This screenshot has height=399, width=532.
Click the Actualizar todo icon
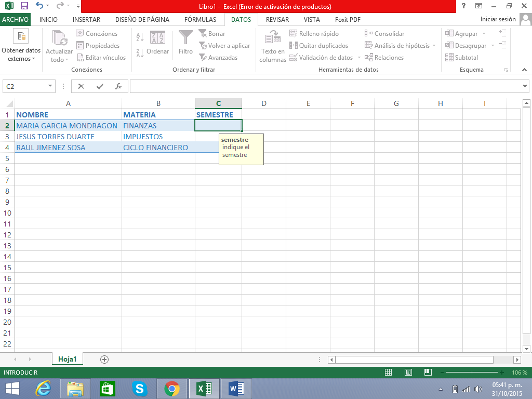pyautogui.click(x=59, y=38)
